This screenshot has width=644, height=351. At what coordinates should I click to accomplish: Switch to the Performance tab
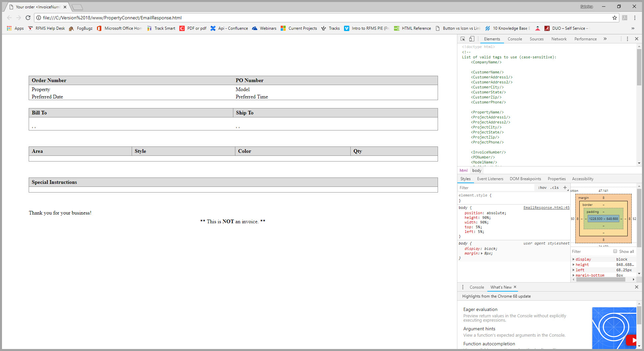585,39
